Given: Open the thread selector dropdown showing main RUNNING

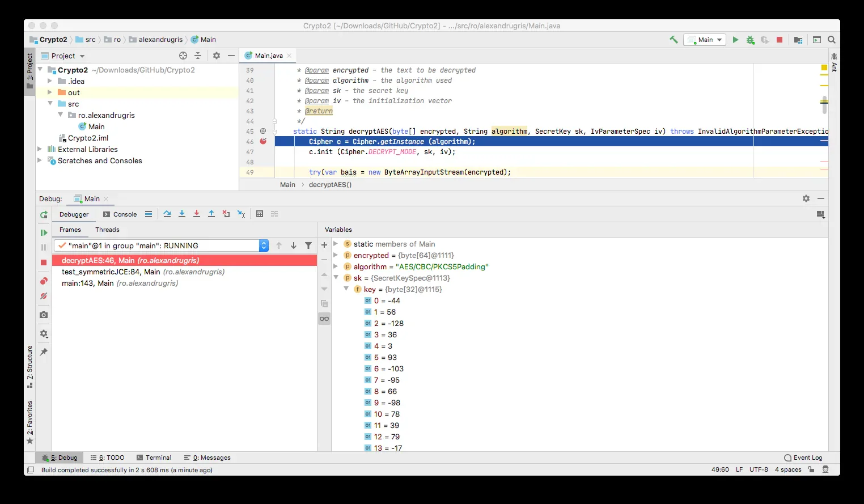Looking at the screenshot, I should [x=161, y=245].
